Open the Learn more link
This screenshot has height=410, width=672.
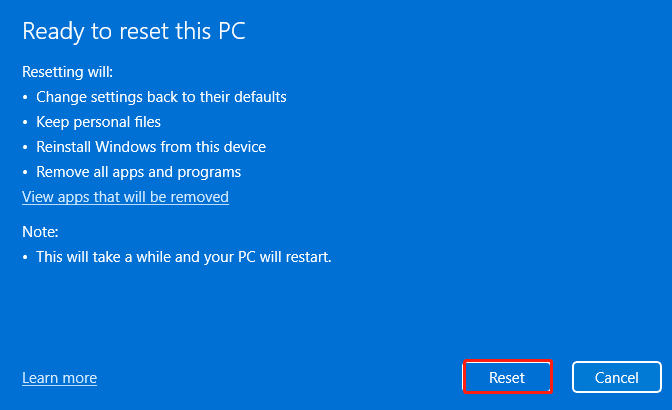pyautogui.click(x=60, y=378)
